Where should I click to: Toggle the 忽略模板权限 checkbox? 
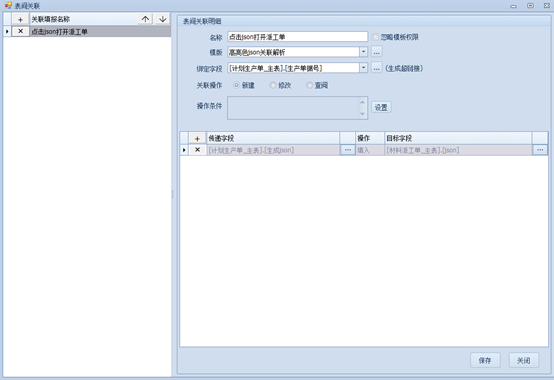pos(375,37)
